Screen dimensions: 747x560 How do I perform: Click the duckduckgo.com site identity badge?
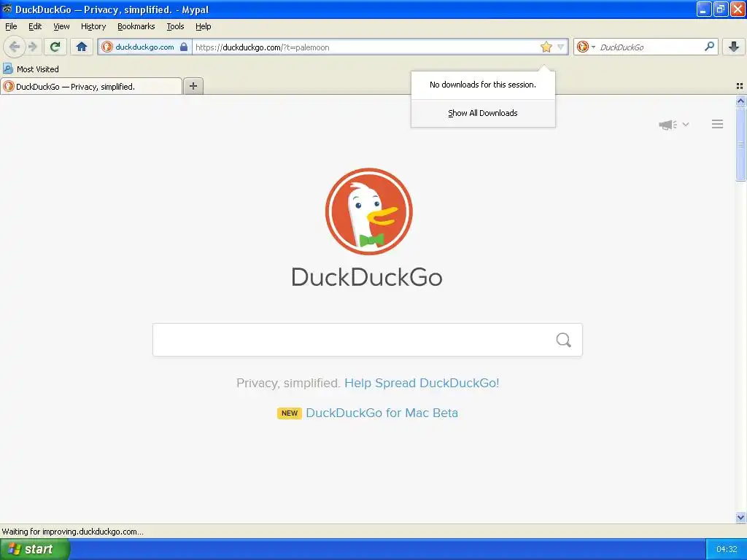tap(144, 47)
